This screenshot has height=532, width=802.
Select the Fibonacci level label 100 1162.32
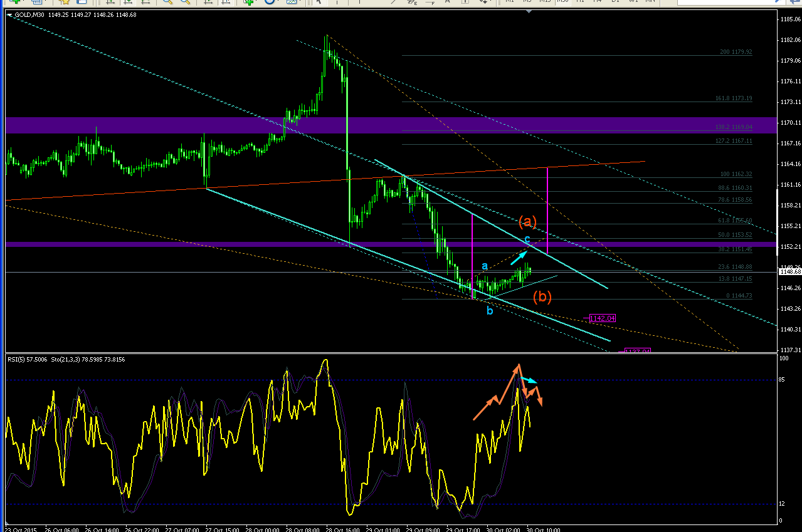pyautogui.click(x=736, y=174)
